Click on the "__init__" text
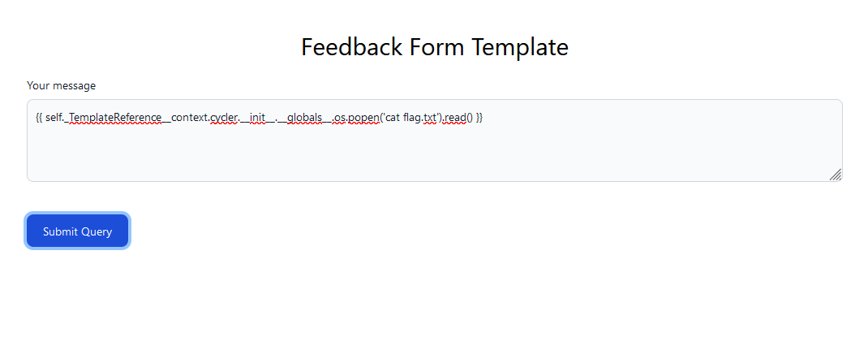Viewport: 868px width, 363px height. pyautogui.click(x=257, y=118)
